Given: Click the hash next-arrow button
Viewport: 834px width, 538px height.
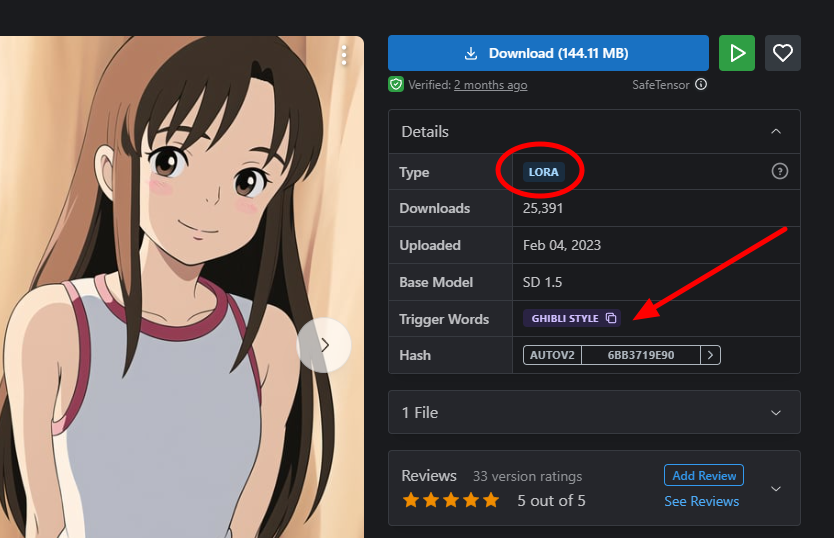Looking at the screenshot, I should tap(711, 355).
